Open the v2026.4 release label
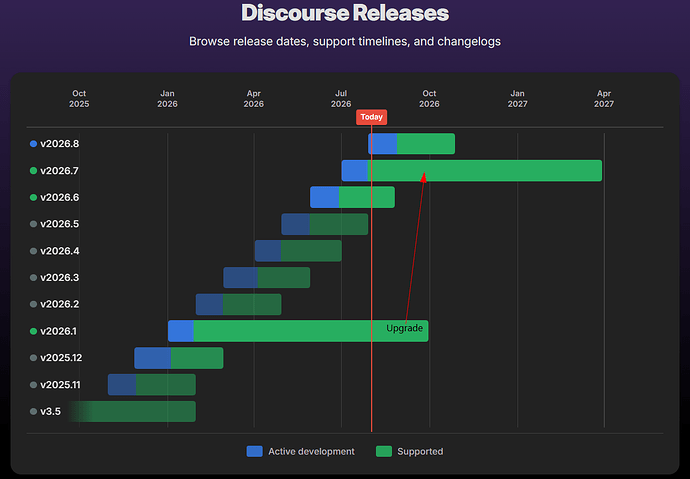The image size is (690, 479). coord(59,251)
